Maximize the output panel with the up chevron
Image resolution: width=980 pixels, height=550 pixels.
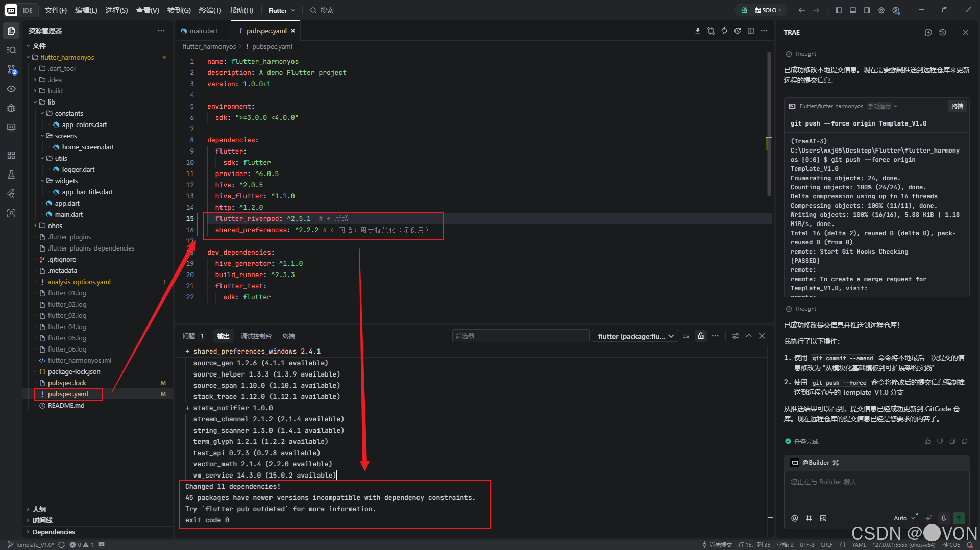(749, 336)
